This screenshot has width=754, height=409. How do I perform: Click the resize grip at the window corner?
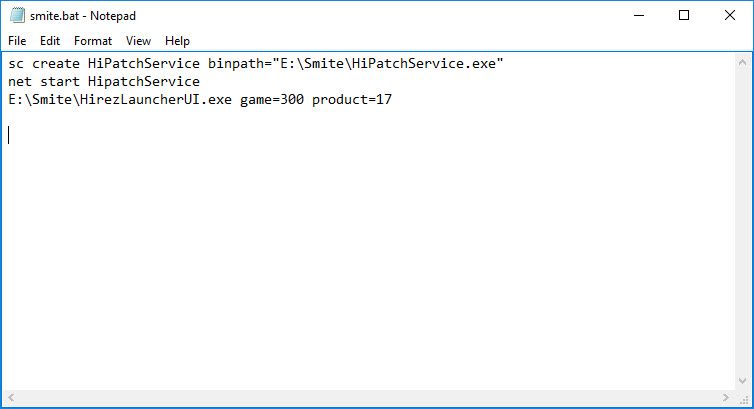pos(743,399)
